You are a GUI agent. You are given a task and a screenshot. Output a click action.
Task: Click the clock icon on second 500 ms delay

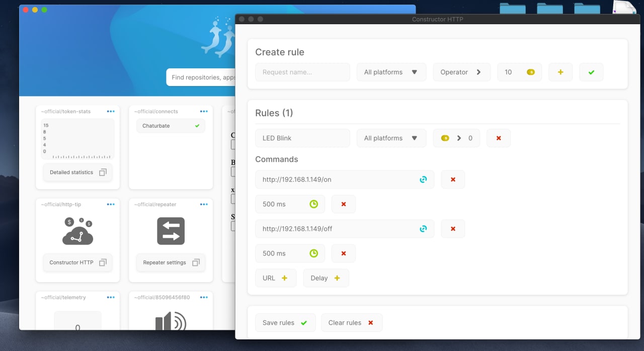coord(313,253)
